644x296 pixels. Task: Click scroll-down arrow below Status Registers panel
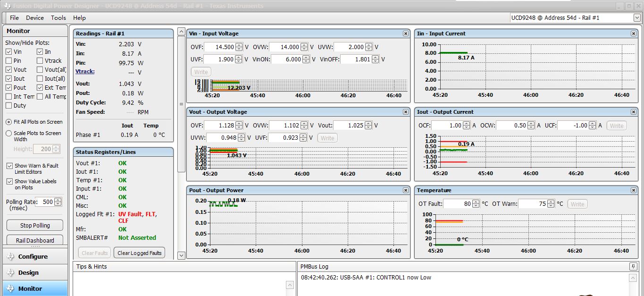pos(182,255)
